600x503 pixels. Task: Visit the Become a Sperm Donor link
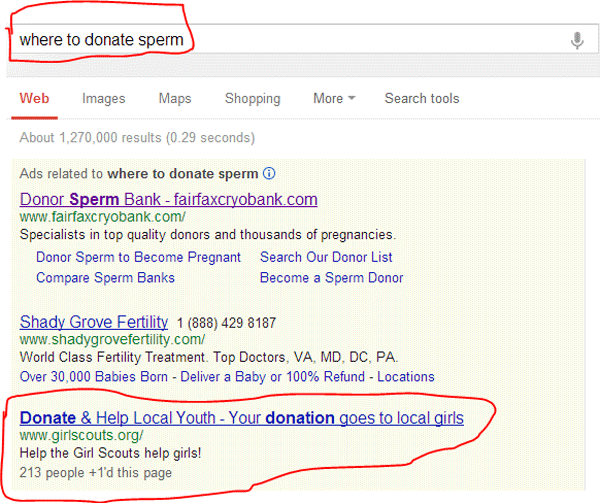pos(331,278)
